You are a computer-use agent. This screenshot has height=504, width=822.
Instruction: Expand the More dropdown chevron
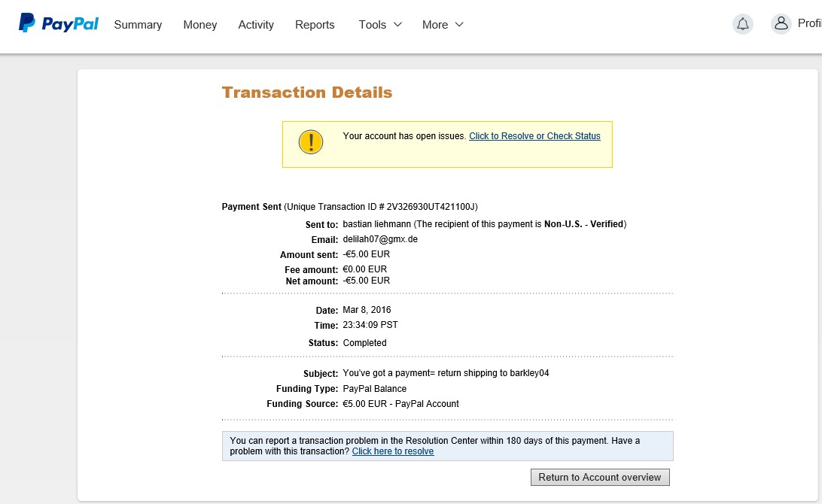[459, 25]
